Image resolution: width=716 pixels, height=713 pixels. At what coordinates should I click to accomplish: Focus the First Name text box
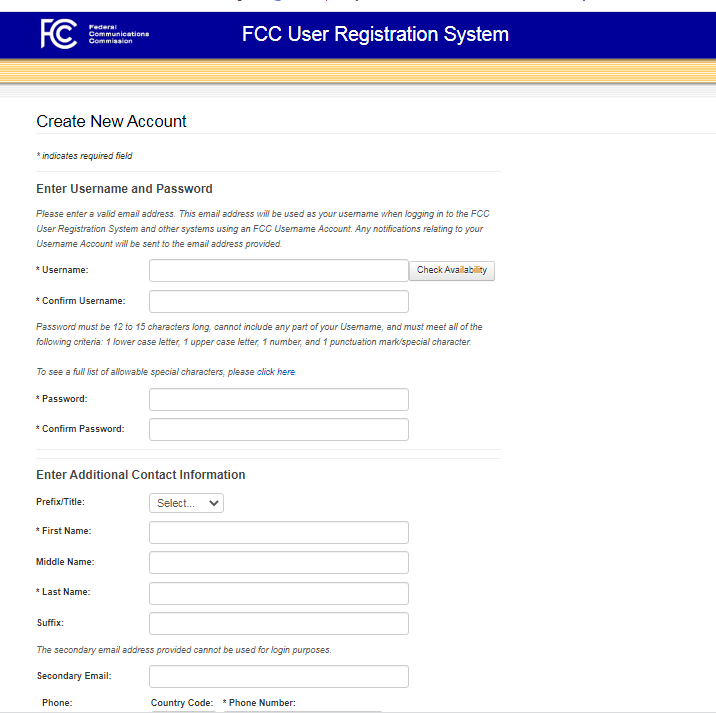(278, 532)
